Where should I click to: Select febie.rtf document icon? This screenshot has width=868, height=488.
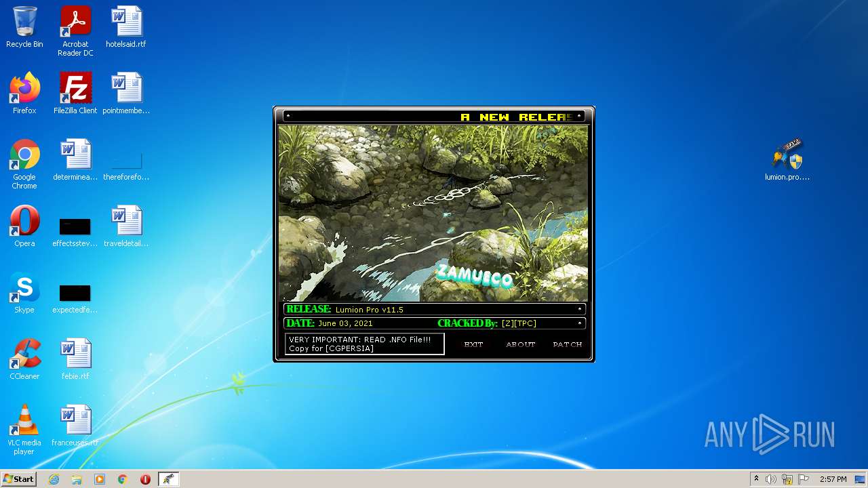point(75,359)
